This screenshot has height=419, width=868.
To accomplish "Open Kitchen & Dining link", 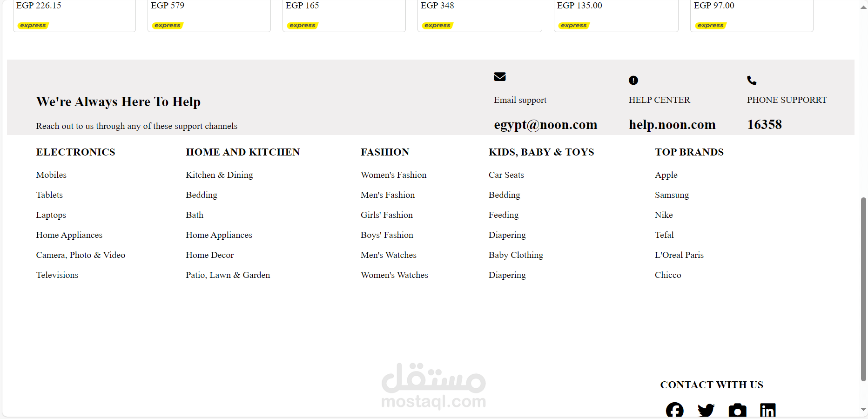I will 219,175.
